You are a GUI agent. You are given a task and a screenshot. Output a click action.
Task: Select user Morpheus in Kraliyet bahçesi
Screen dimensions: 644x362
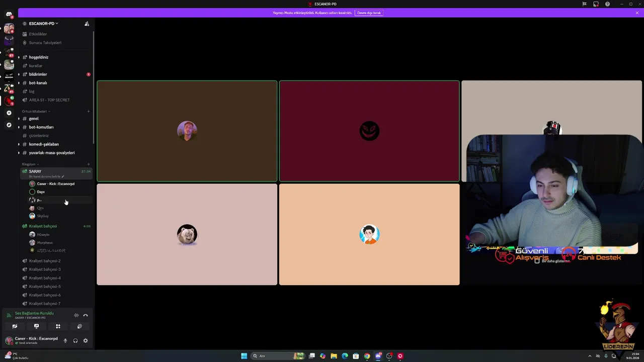(44, 243)
